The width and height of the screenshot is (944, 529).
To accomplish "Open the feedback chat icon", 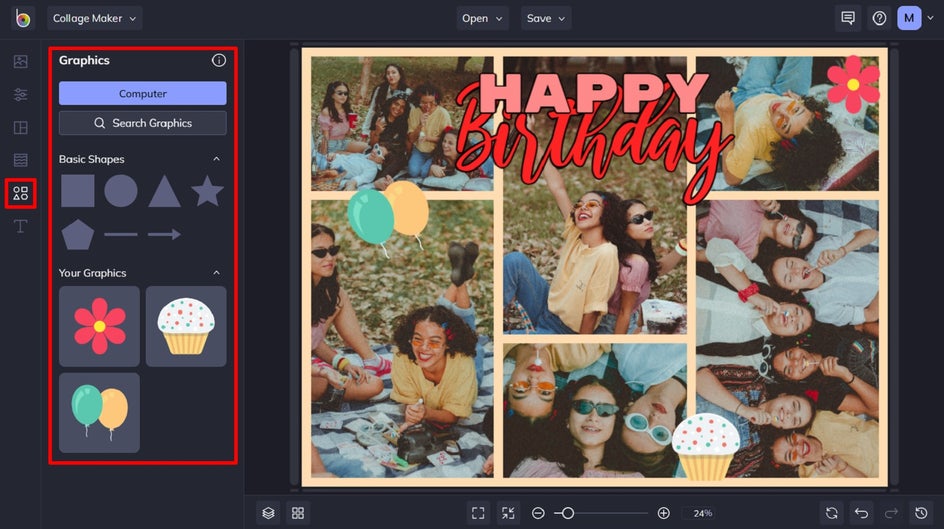I will (848, 19).
